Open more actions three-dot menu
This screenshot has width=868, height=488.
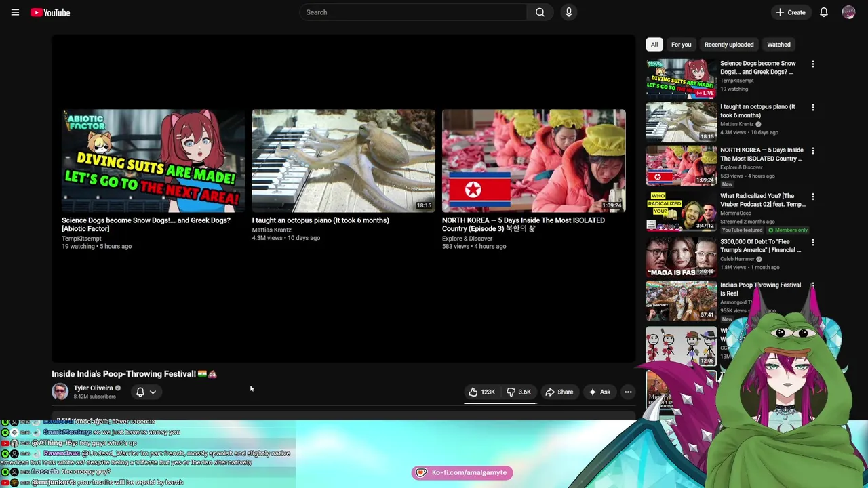[628, 392]
